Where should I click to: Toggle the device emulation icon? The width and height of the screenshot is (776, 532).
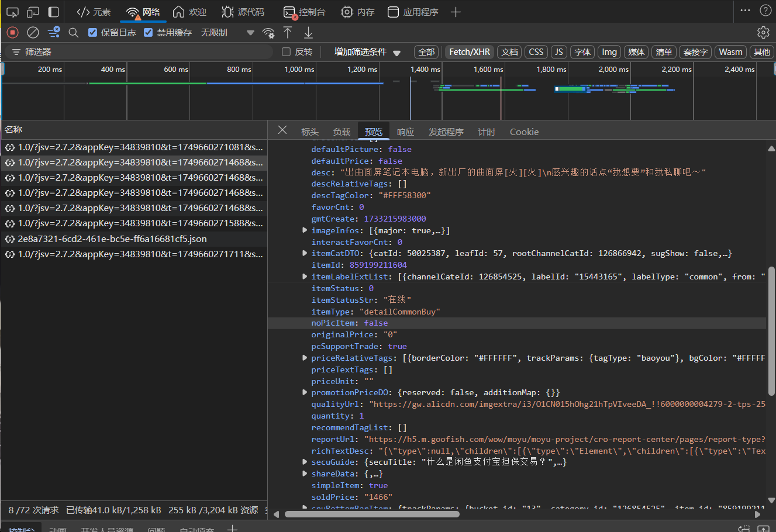[x=33, y=12]
